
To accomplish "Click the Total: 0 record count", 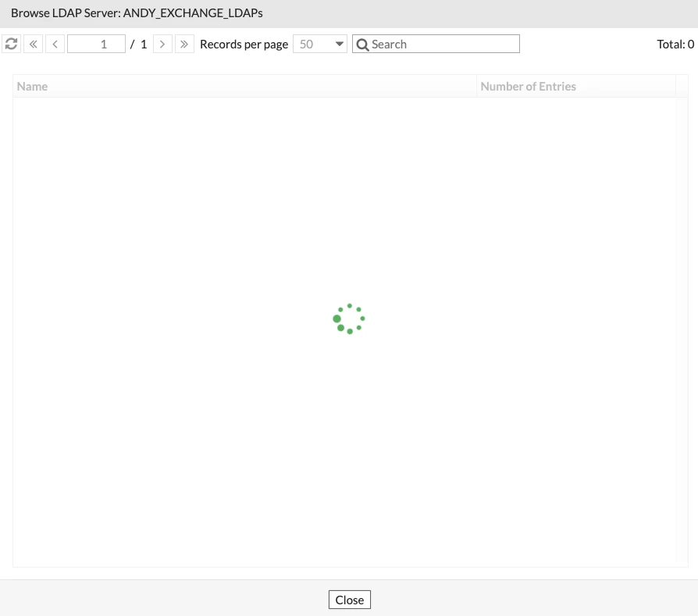I will tap(675, 44).
